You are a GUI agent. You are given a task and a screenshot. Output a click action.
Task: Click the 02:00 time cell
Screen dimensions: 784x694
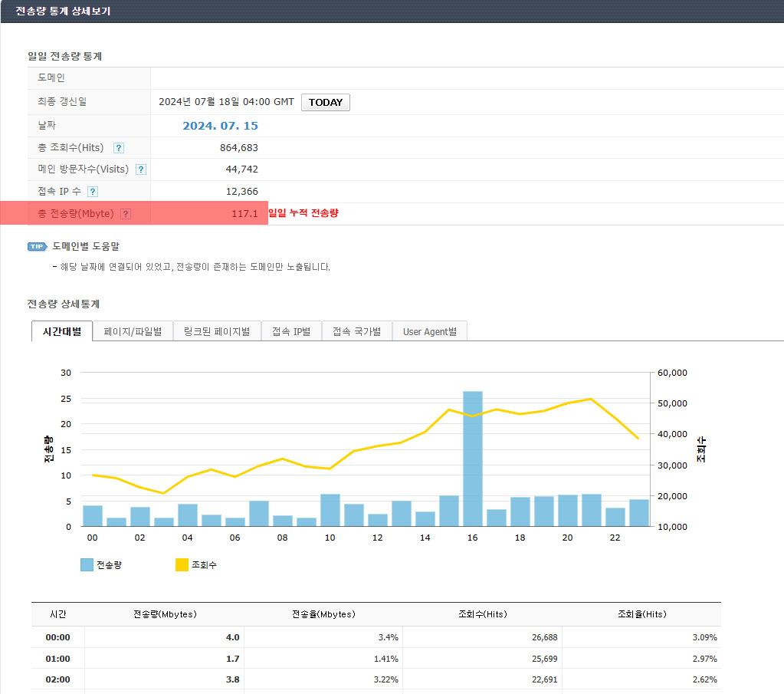coord(58,679)
